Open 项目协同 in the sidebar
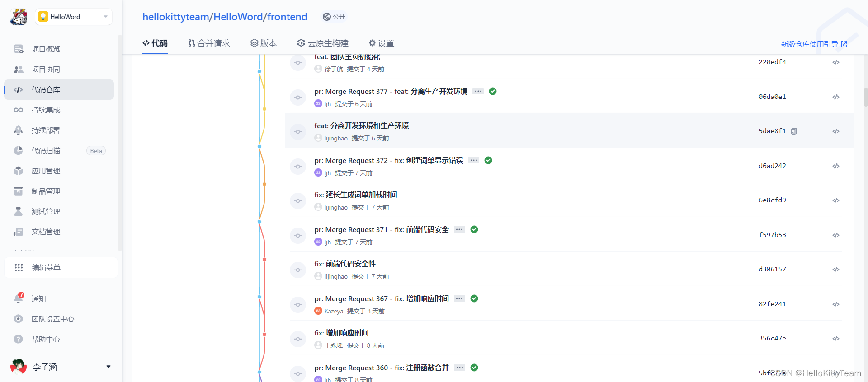This screenshot has width=868, height=382. [x=59, y=69]
